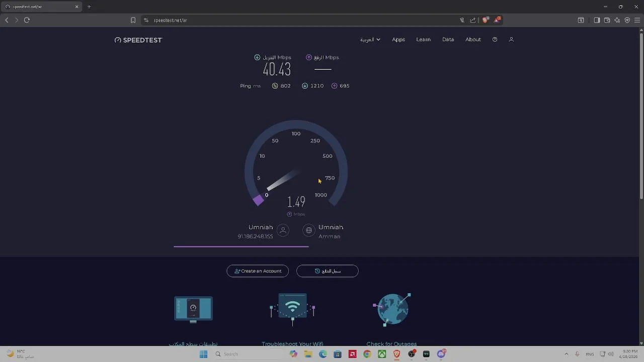Viewport: 644px width, 362px height.
Task: Open the Apps menu item
Action: pyautogui.click(x=398, y=39)
